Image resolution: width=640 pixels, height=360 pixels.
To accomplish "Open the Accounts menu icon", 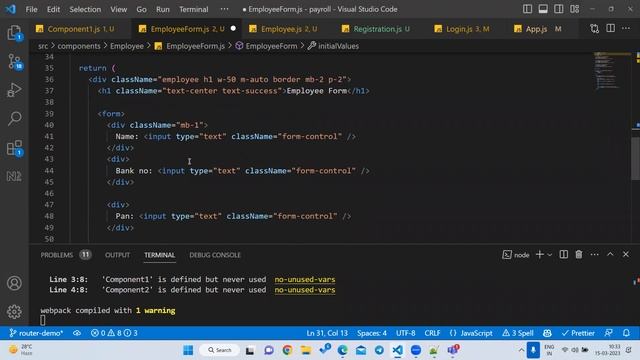I will point(14,283).
